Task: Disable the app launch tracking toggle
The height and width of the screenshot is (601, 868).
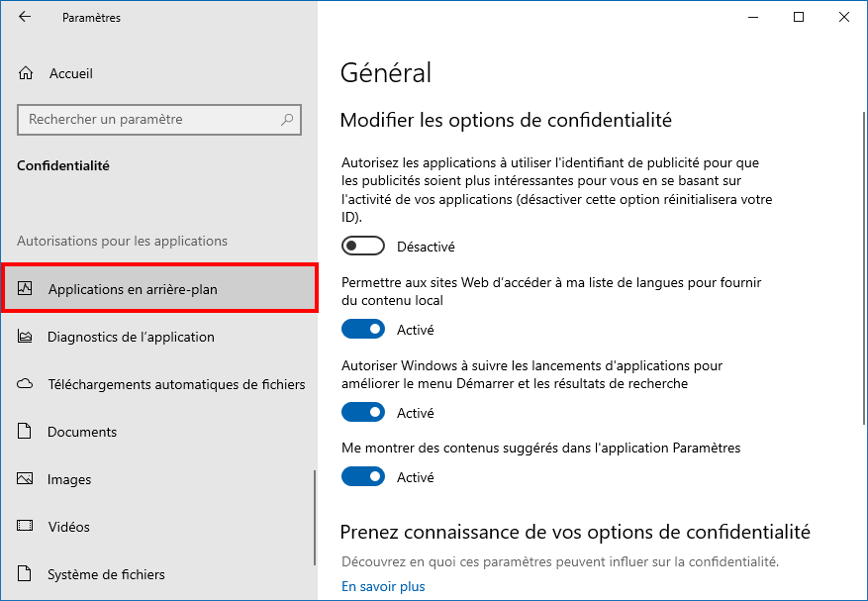Action: pyautogui.click(x=363, y=412)
